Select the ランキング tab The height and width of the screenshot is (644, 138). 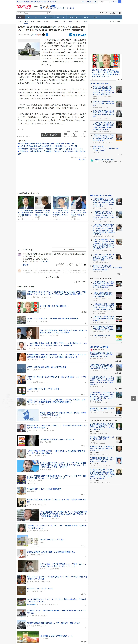point(86,17)
